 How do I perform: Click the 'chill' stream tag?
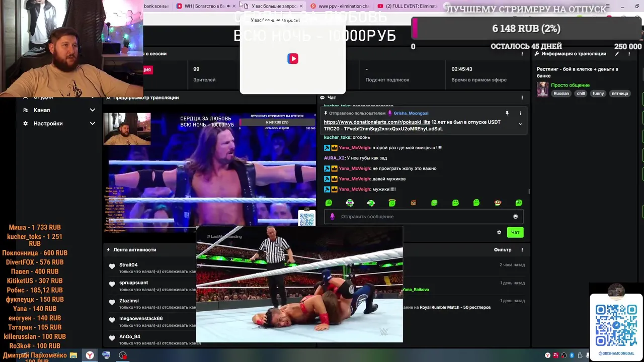click(x=581, y=94)
